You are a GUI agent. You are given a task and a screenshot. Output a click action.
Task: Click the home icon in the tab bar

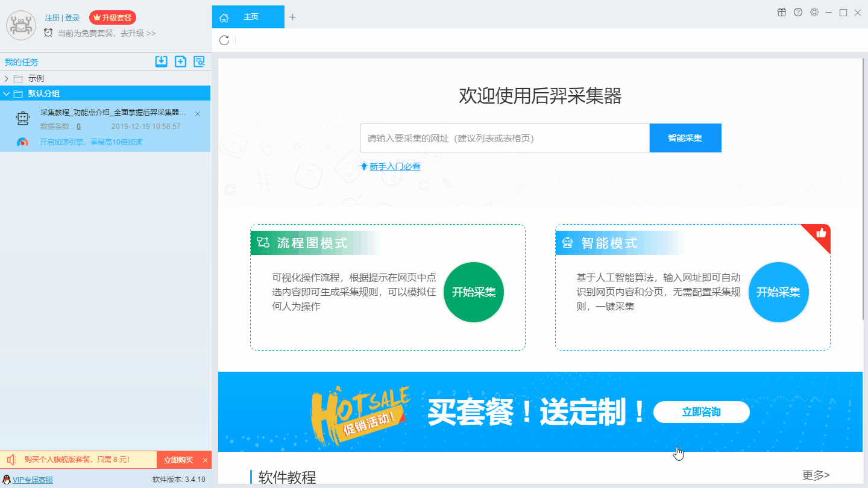[224, 17]
